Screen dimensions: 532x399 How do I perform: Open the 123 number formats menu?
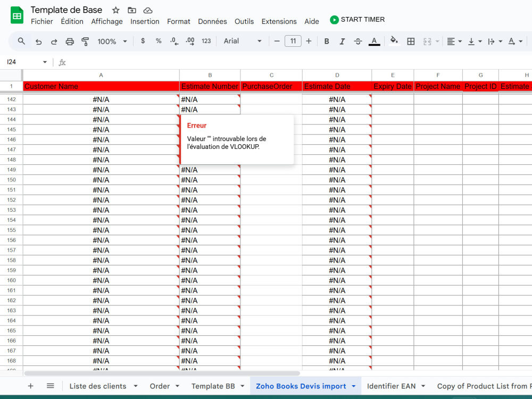(206, 41)
